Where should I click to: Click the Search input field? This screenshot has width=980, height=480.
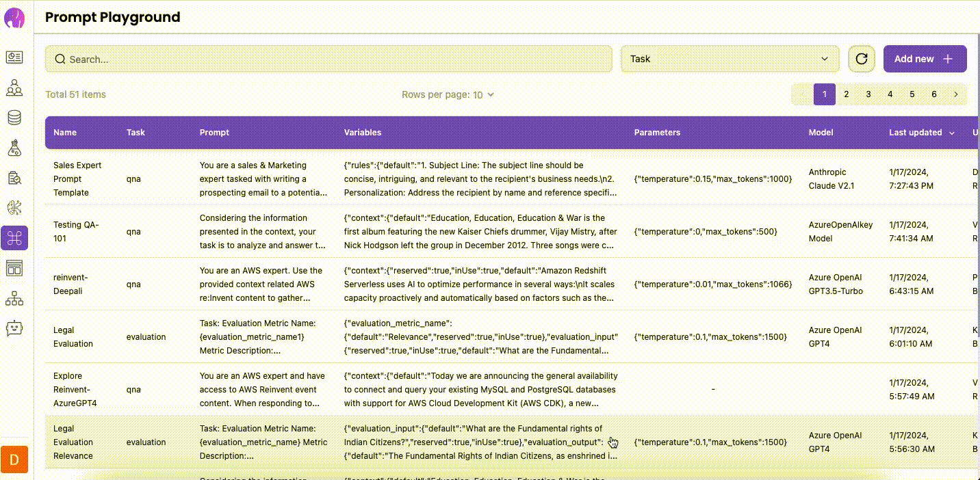coord(328,59)
